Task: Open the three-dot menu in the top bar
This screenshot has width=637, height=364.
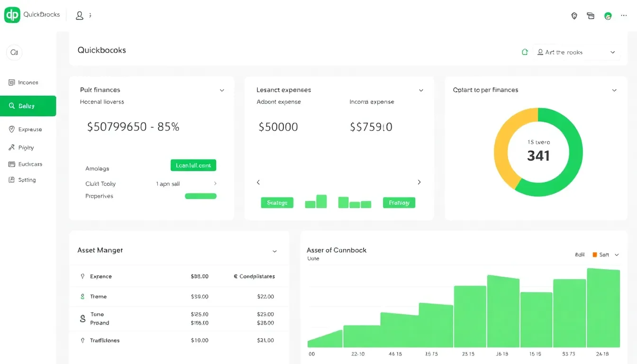Action: coord(624,16)
